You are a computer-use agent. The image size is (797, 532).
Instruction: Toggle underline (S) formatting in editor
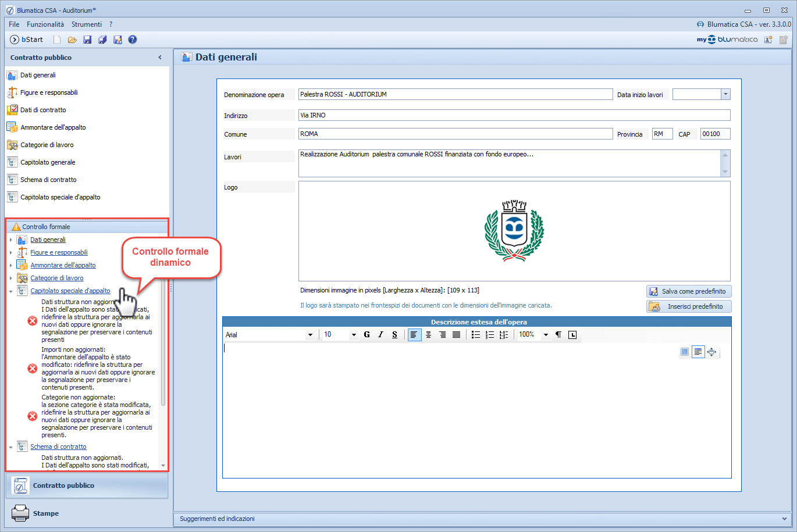[394, 334]
